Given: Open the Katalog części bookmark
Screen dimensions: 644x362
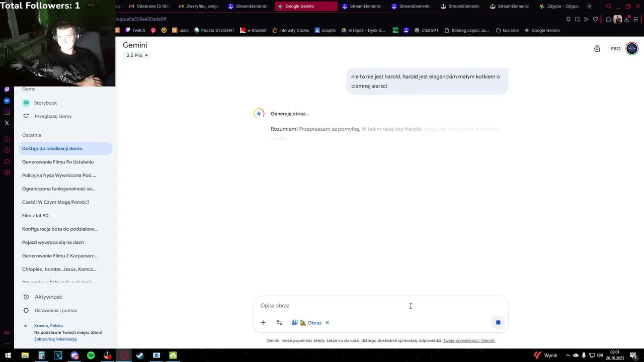Looking at the screenshot, I should click(x=466, y=30).
